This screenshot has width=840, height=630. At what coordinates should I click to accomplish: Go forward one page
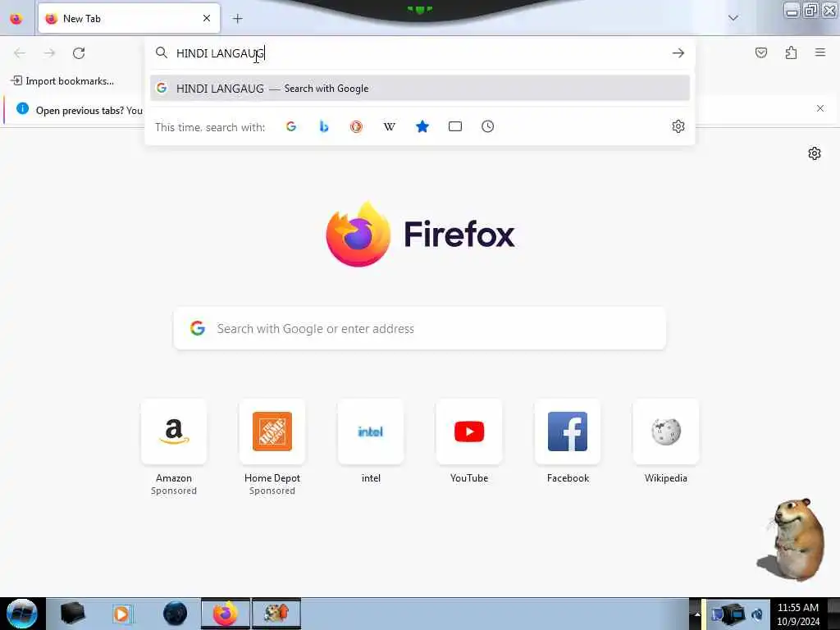point(49,53)
